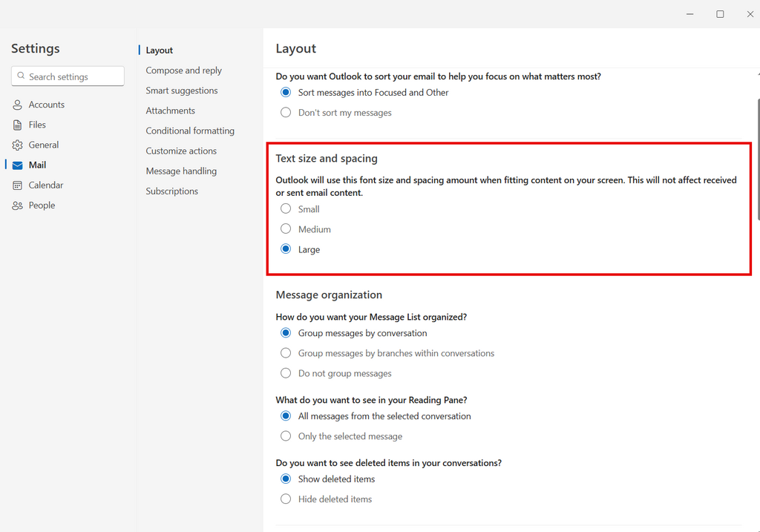This screenshot has height=532, width=760.
Task: Select Don't sort my messages
Action: click(x=286, y=112)
